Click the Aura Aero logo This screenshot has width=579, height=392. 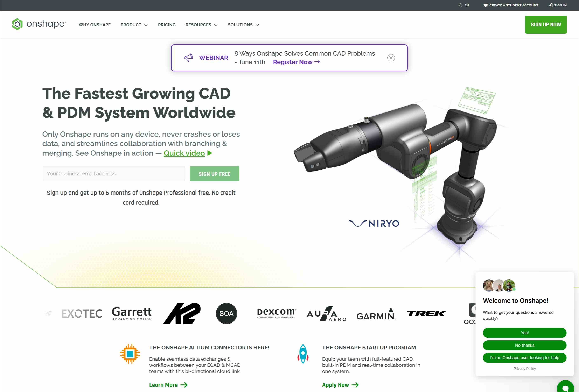[326, 314]
